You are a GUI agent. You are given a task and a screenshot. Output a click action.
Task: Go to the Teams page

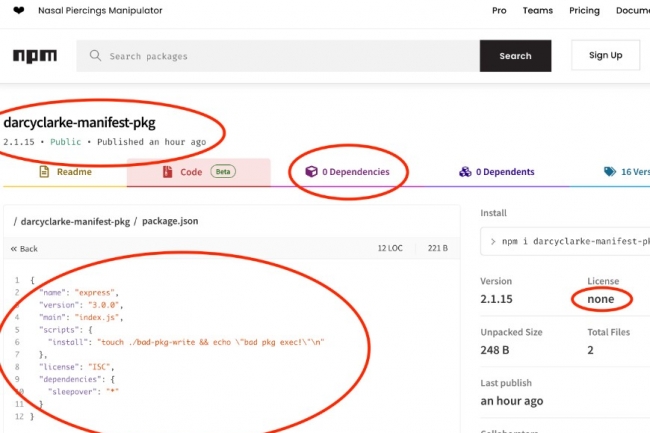pyautogui.click(x=537, y=11)
